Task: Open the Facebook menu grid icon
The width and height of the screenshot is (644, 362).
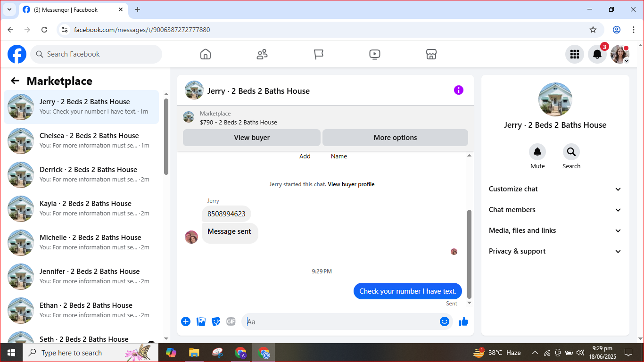Action: (574, 54)
